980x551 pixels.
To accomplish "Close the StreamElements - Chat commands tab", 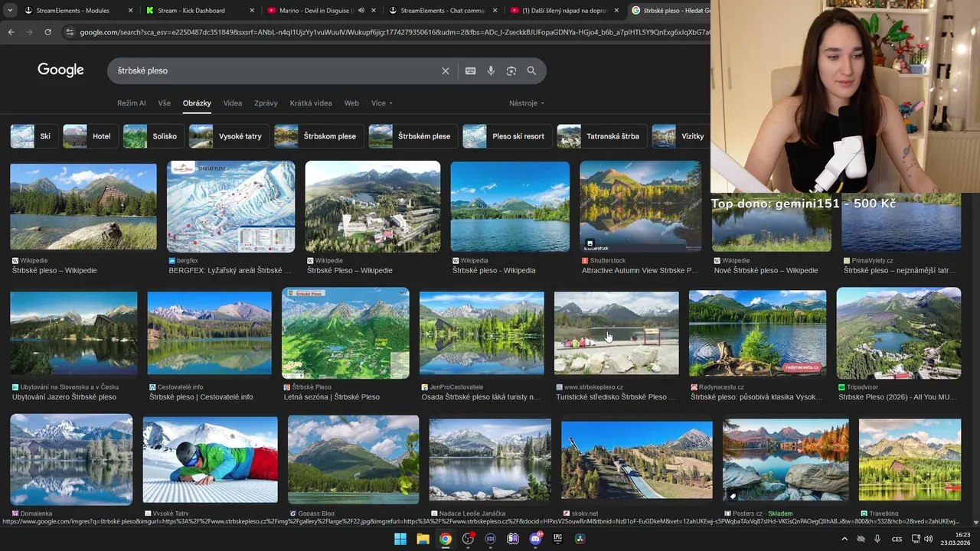I will point(495,11).
